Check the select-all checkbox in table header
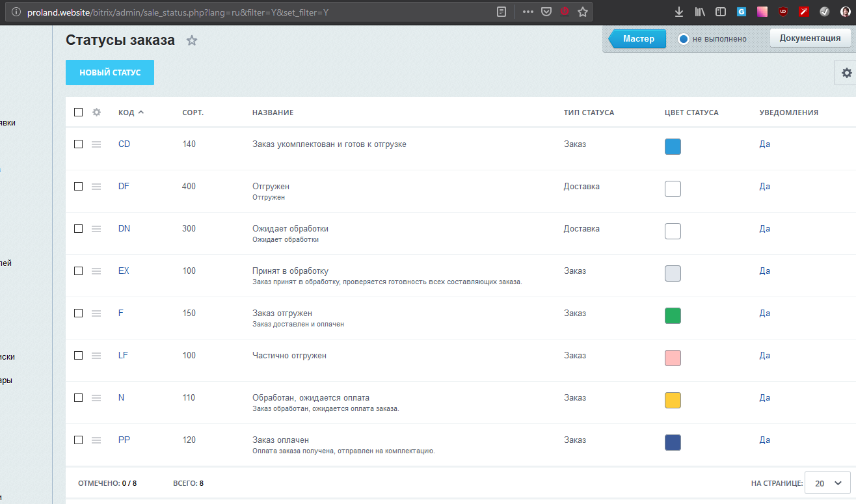Image resolution: width=856 pixels, height=504 pixels. [x=79, y=113]
